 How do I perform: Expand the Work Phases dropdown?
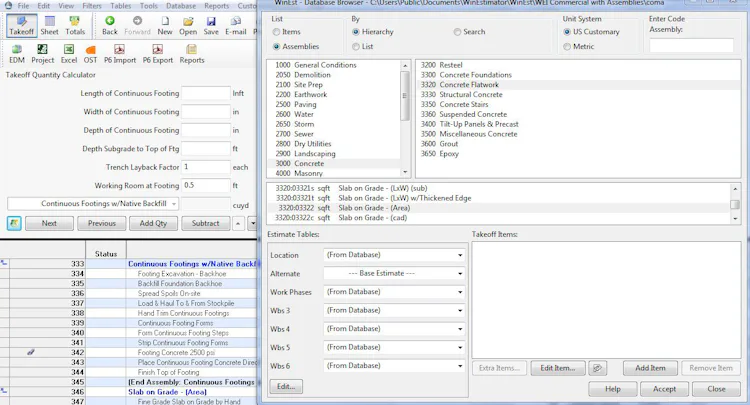tap(394, 292)
